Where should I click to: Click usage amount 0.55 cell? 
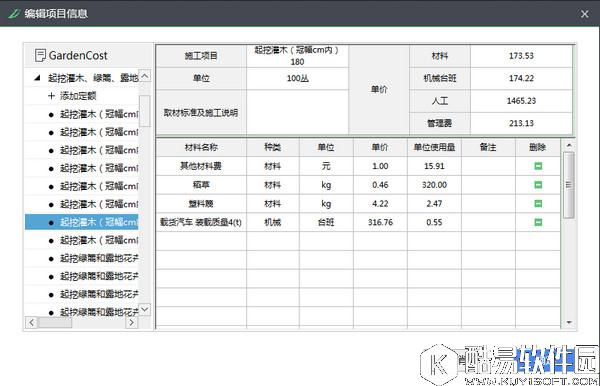(x=434, y=222)
